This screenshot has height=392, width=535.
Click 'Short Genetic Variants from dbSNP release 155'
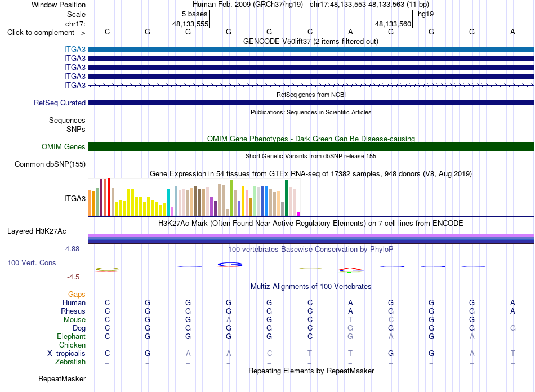311,156
